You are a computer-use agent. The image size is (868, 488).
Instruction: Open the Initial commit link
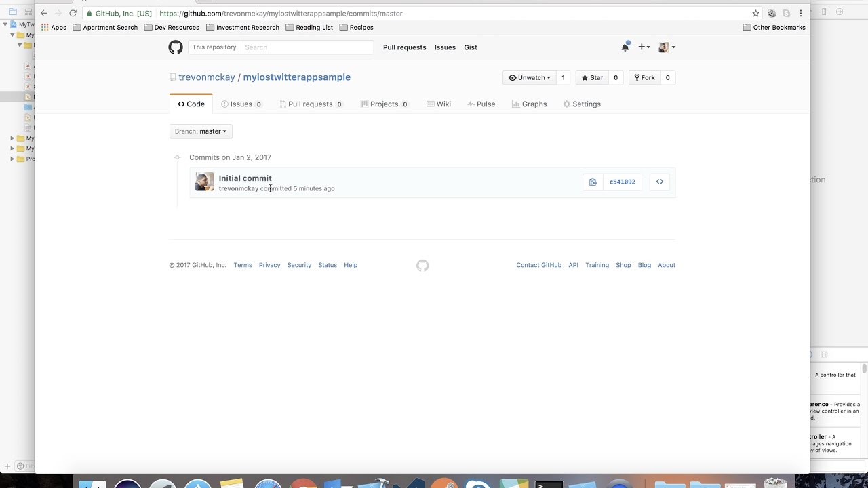click(245, 178)
